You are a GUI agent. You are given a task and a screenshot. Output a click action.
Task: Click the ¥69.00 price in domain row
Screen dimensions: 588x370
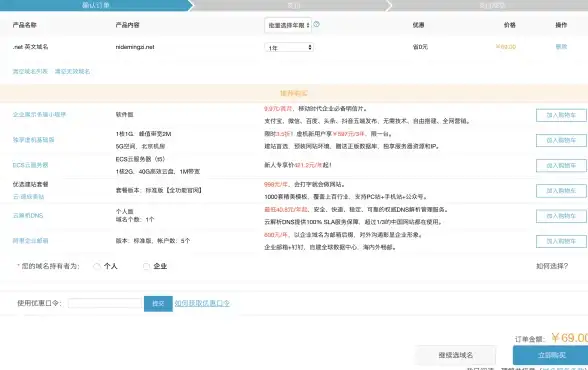[506, 47]
